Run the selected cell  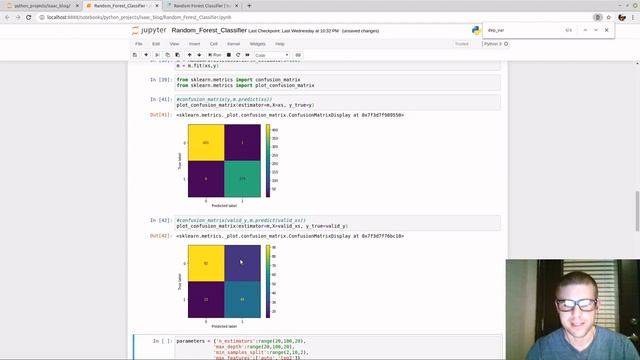[x=215, y=55]
